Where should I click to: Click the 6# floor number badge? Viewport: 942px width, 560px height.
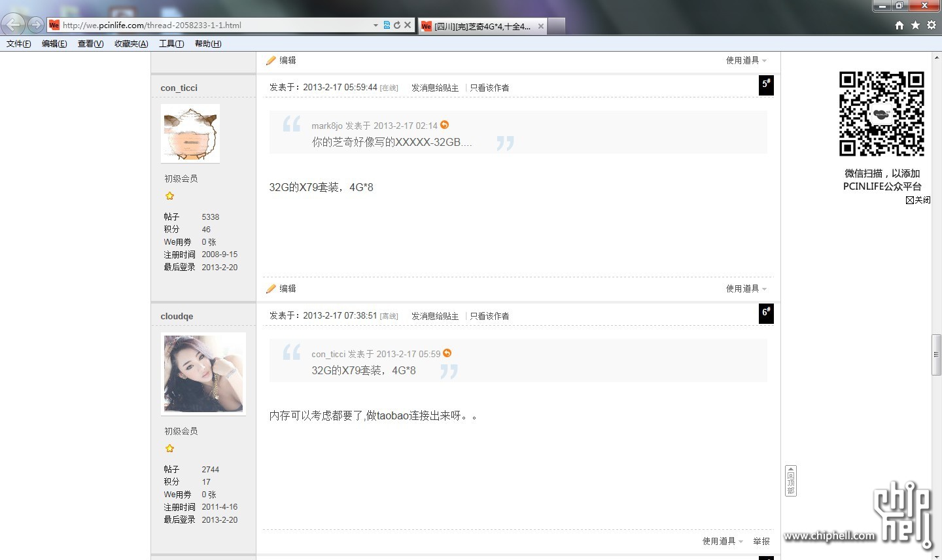766,313
